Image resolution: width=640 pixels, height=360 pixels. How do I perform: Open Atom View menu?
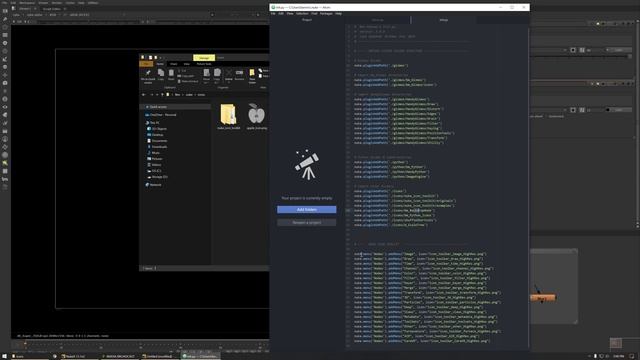290,13
